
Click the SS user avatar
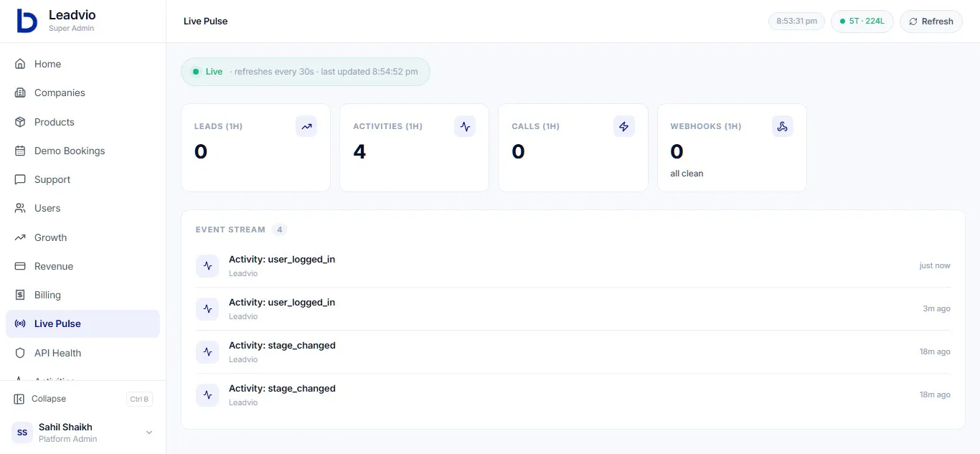22,432
